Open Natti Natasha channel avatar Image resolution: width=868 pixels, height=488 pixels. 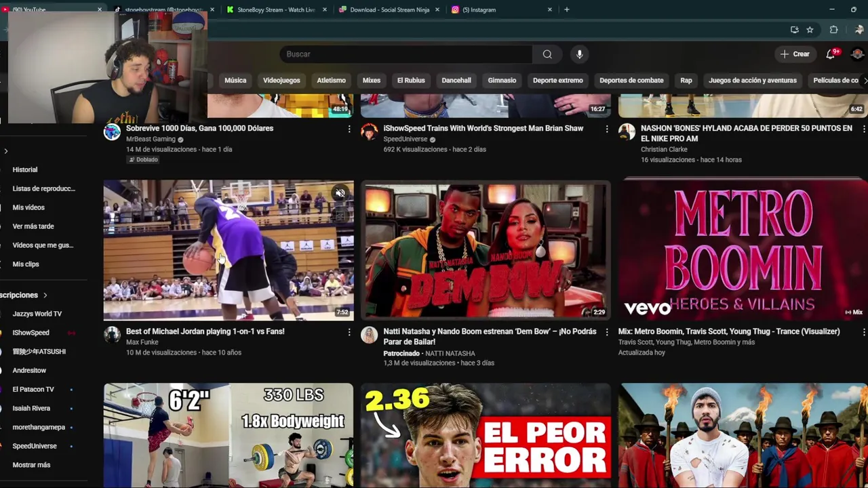tap(370, 335)
